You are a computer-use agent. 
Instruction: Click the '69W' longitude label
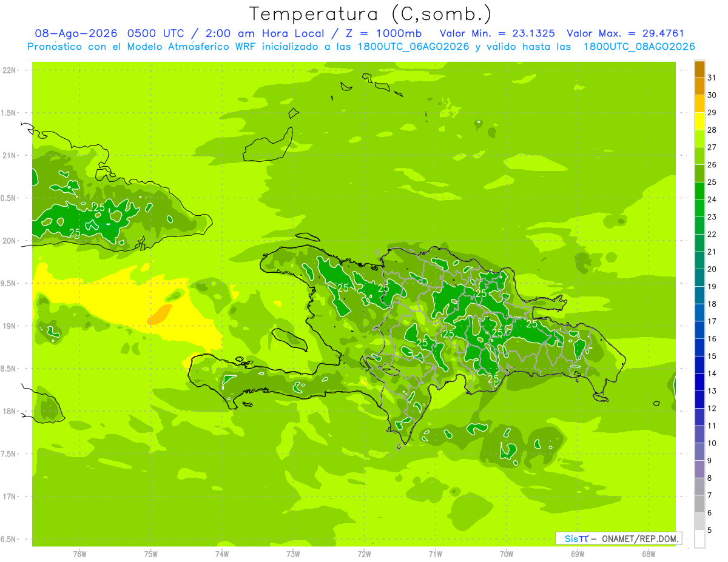click(578, 554)
